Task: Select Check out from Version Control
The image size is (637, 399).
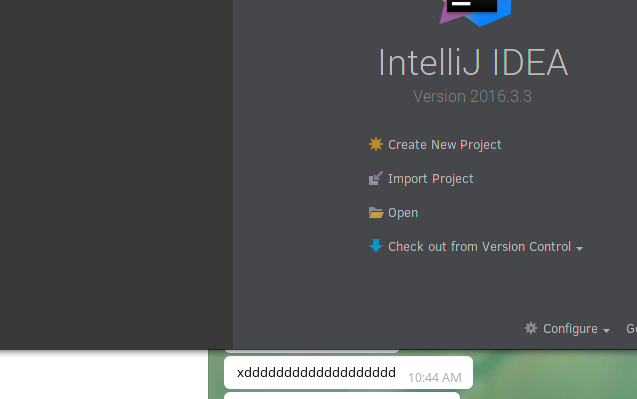Action: pyautogui.click(x=479, y=247)
